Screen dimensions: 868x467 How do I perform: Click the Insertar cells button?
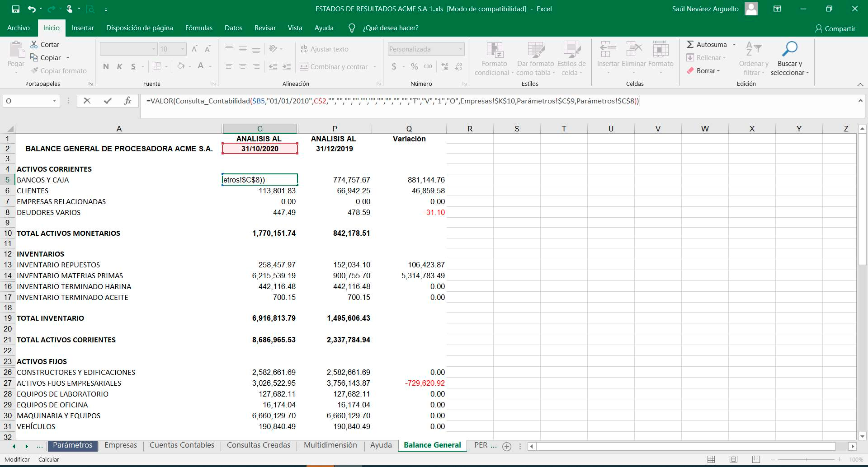point(608,59)
